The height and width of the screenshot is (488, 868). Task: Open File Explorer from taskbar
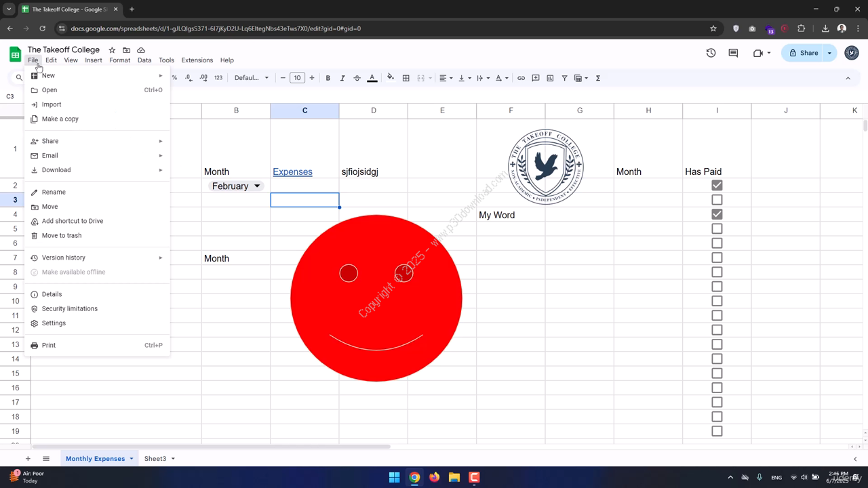(454, 477)
